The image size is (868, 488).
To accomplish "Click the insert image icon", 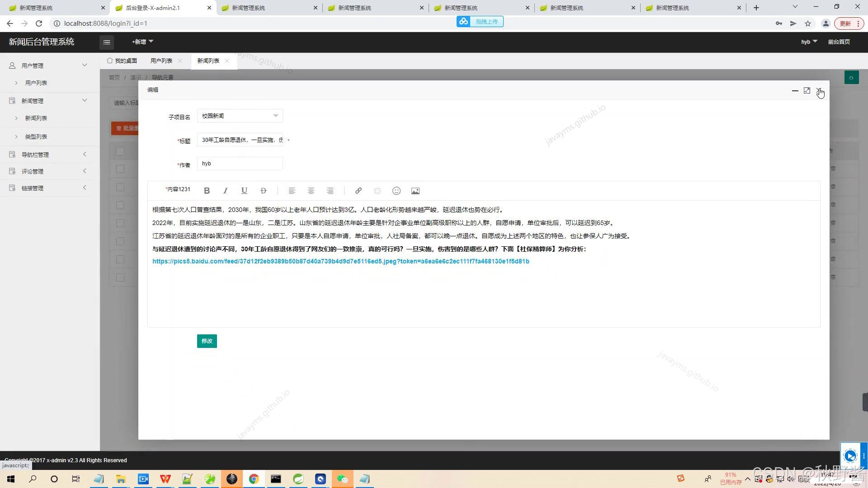I will tap(415, 191).
